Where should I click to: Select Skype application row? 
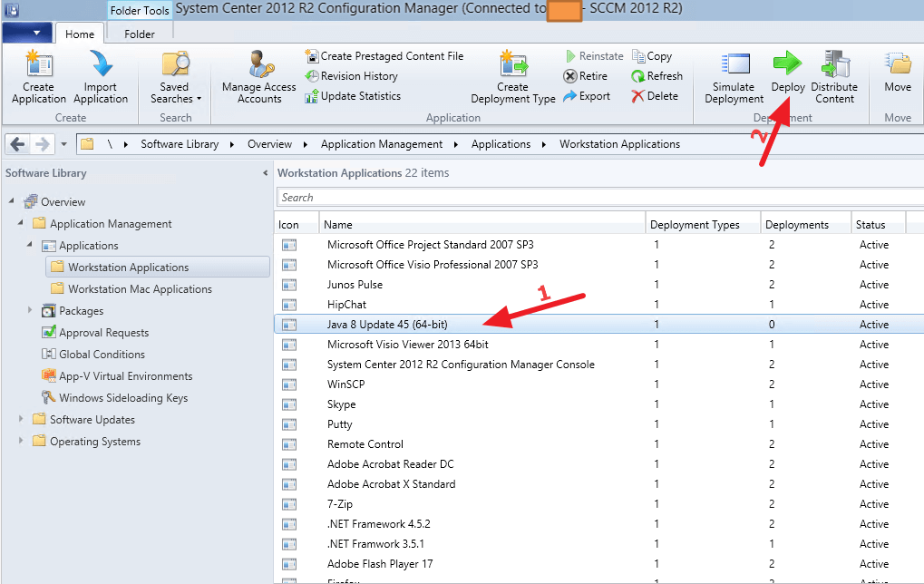[598, 404]
